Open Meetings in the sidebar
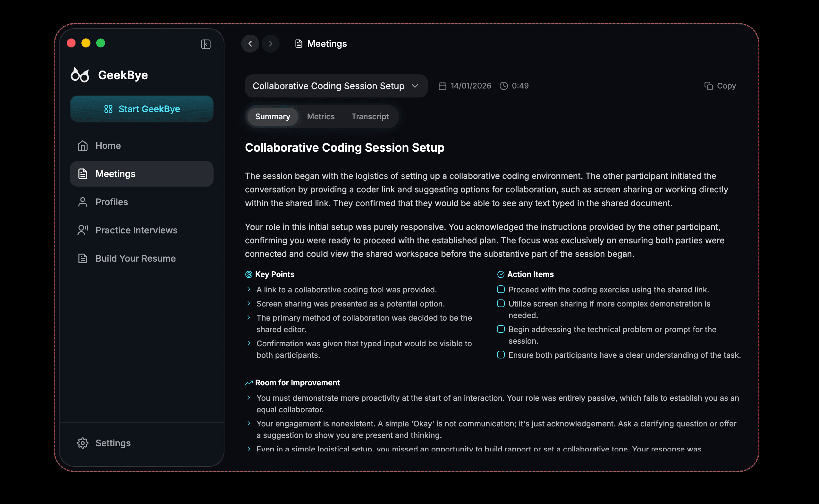Image resolution: width=819 pixels, height=504 pixels. [x=142, y=174]
